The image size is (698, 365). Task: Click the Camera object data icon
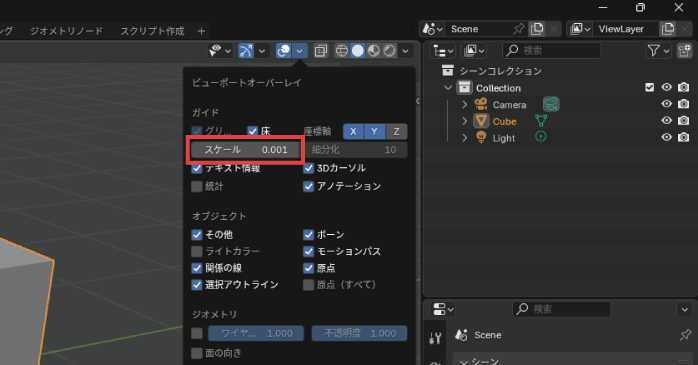point(551,104)
